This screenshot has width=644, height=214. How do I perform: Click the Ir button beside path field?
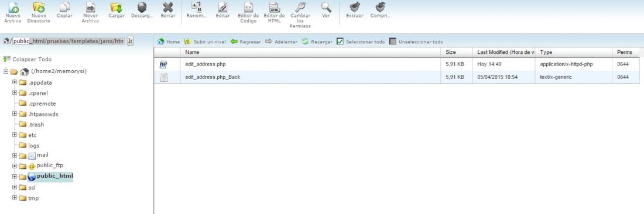[130, 41]
